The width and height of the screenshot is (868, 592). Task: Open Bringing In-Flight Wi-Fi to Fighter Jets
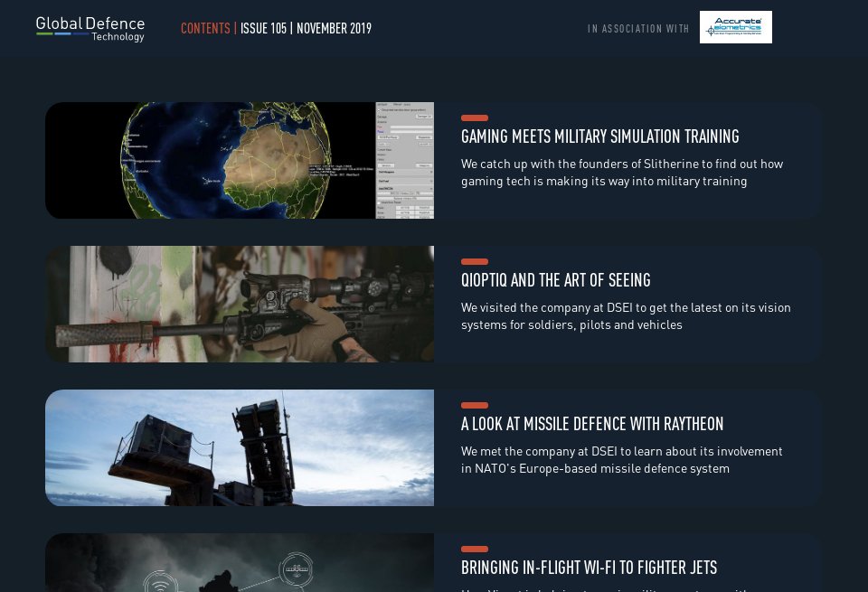point(589,569)
